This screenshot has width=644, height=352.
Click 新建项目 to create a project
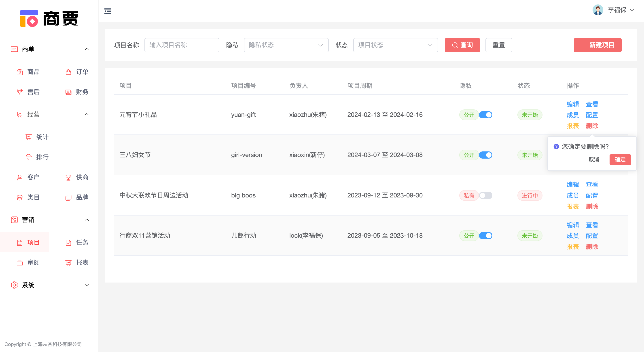point(597,45)
